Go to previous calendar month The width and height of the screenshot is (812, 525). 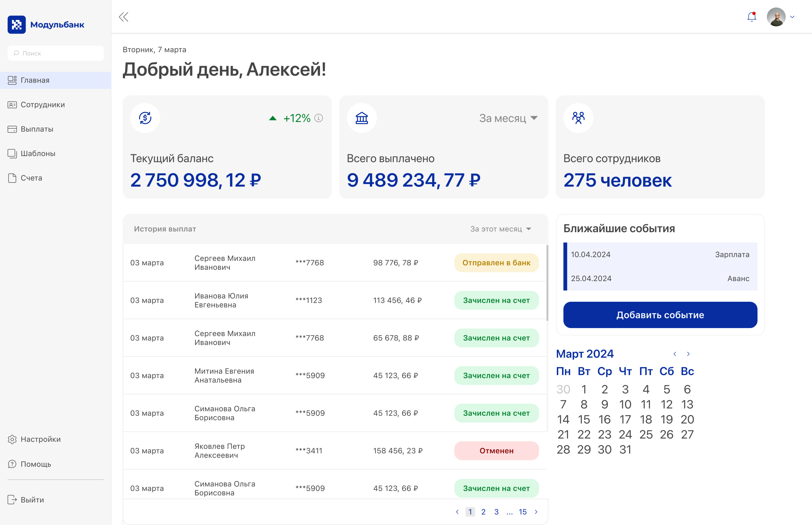pos(675,354)
